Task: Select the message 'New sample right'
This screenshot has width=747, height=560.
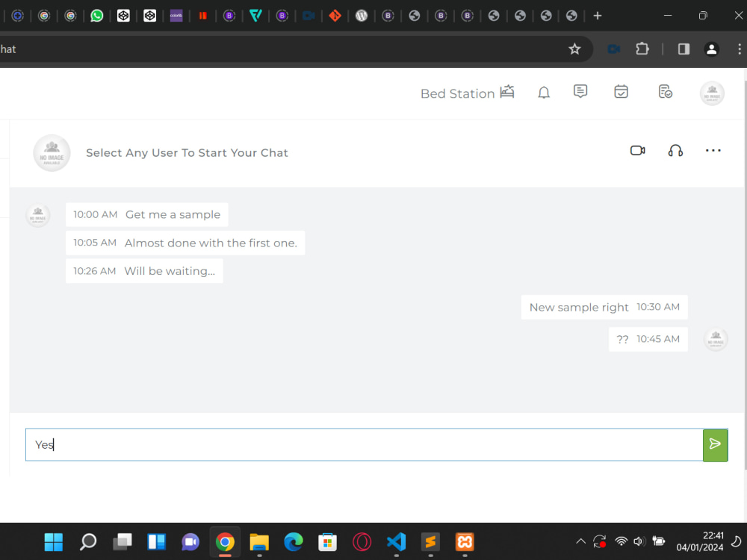Action: pos(604,307)
